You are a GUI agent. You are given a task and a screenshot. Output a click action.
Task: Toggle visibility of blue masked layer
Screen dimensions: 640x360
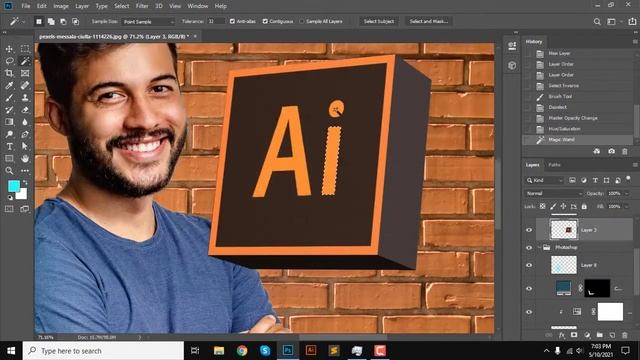pyautogui.click(x=529, y=288)
